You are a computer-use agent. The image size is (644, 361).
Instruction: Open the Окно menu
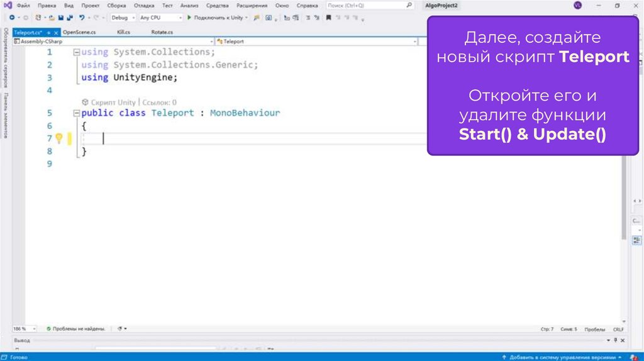(282, 5)
